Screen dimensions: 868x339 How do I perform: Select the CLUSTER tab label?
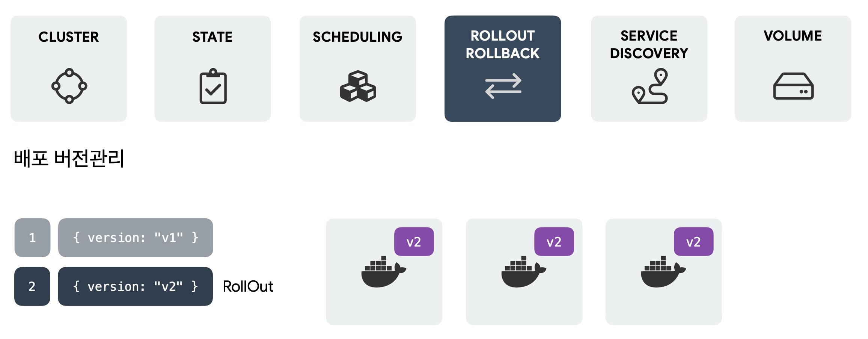pyautogui.click(x=69, y=37)
